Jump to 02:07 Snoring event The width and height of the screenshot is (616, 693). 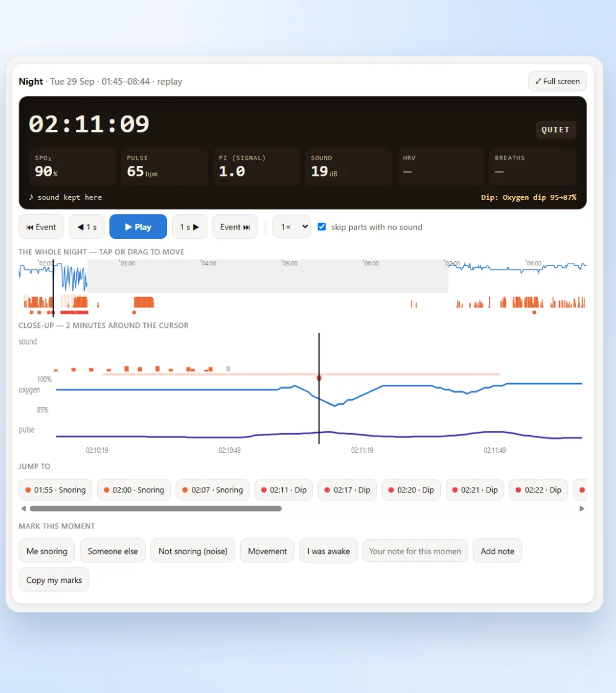tap(213, 489)
